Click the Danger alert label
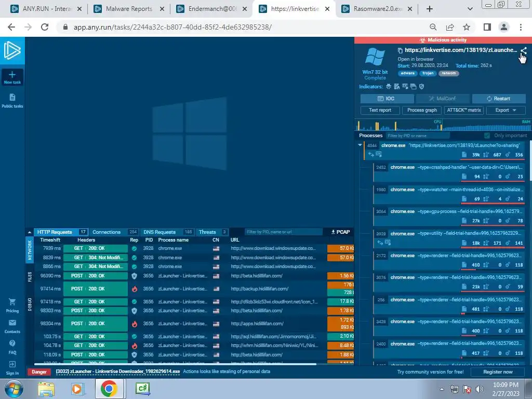This screenshot has height=399, width=532. click(x=39, y=372)
